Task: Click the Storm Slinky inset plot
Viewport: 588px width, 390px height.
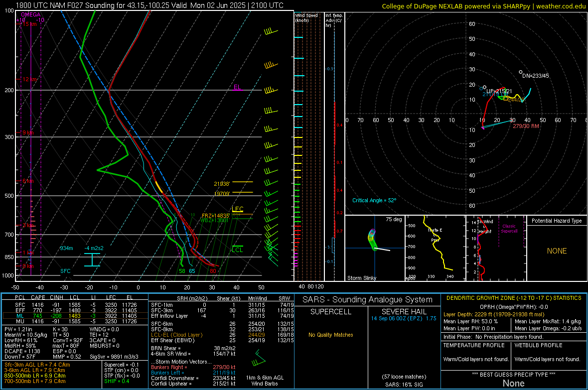Action: [375, 248]
